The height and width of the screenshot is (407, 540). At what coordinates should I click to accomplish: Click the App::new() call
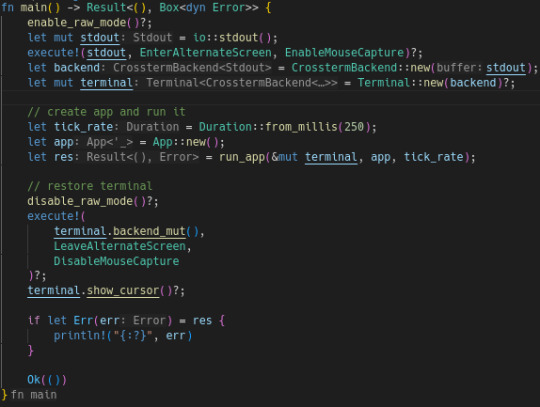[x=186, y=142]
